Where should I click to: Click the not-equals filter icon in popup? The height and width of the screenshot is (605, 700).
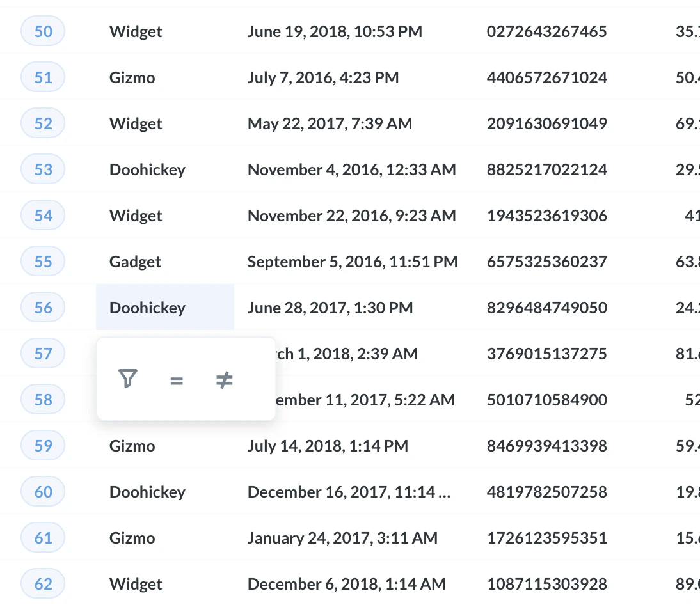coord(224,380)
